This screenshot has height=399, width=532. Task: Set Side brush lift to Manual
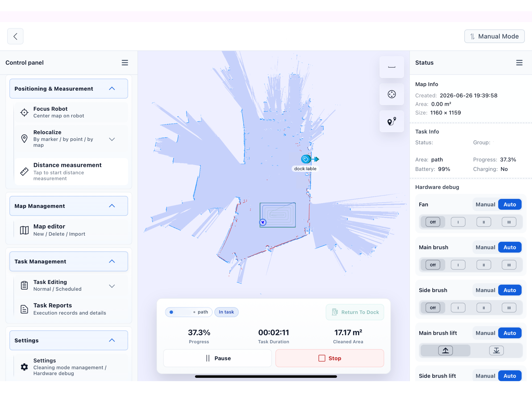click(x=485, y=376)
